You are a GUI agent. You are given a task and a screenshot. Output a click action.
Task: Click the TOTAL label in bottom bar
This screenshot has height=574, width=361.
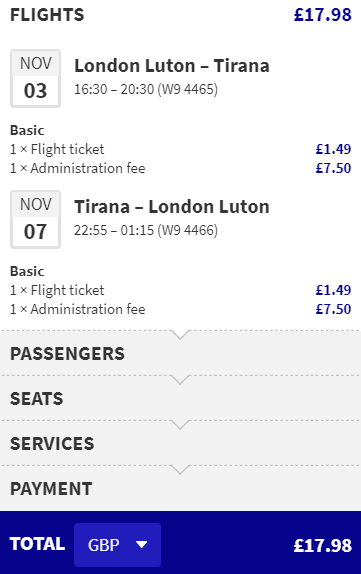pos(37,544)
